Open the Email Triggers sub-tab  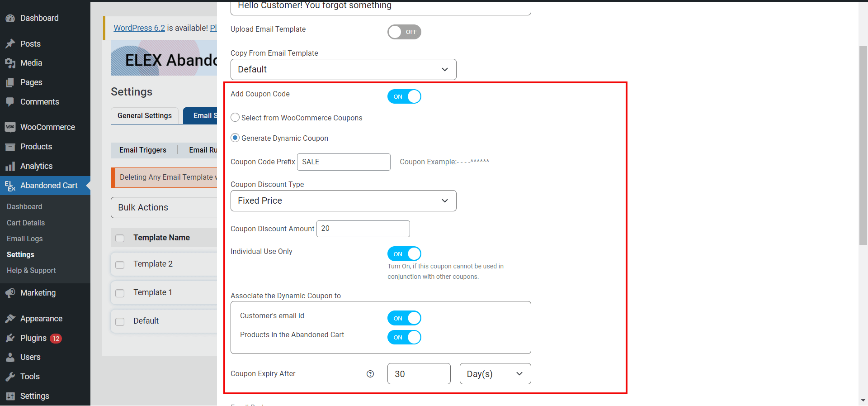pyautogui.click(x=143, y=150)
